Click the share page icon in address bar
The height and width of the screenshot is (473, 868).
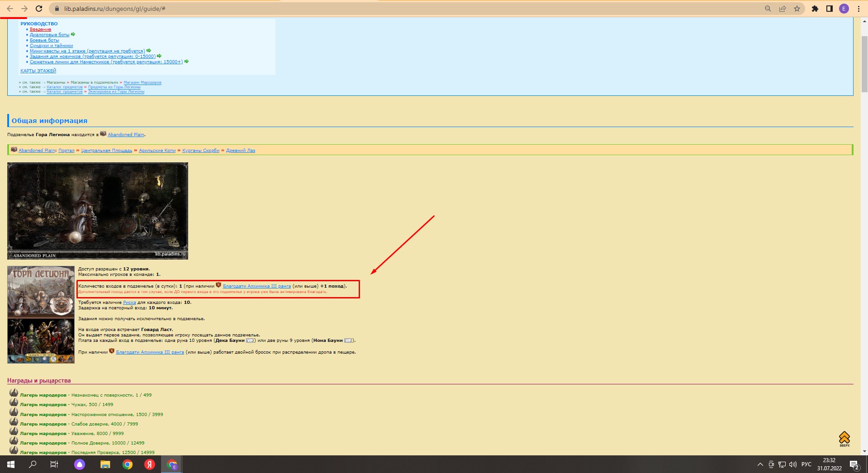tap(783, 9)
